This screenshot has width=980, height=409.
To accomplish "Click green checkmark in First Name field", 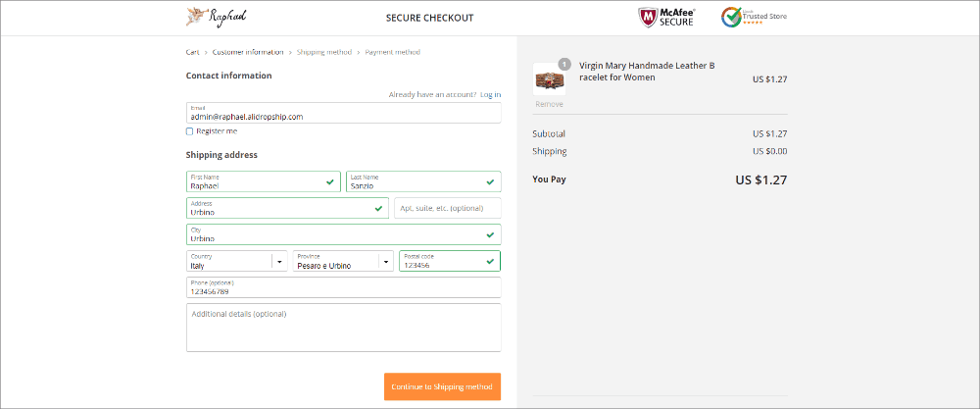I will 329,181.
